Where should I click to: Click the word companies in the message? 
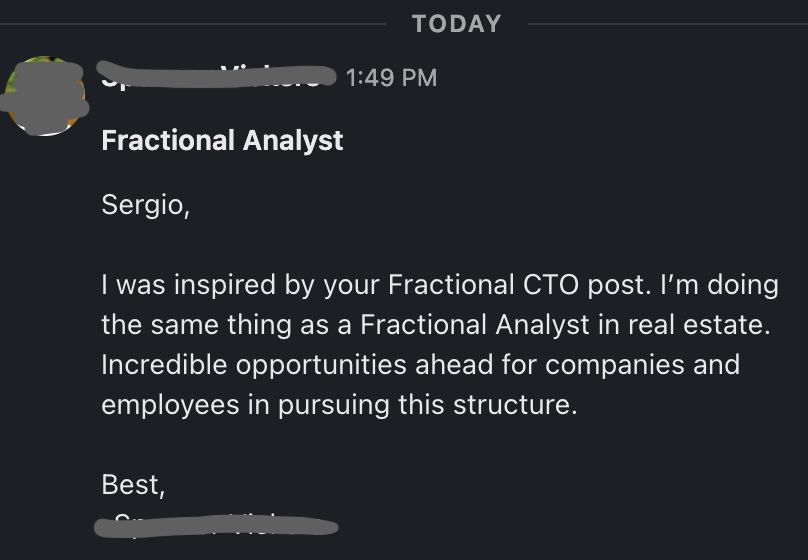[615, 365]
